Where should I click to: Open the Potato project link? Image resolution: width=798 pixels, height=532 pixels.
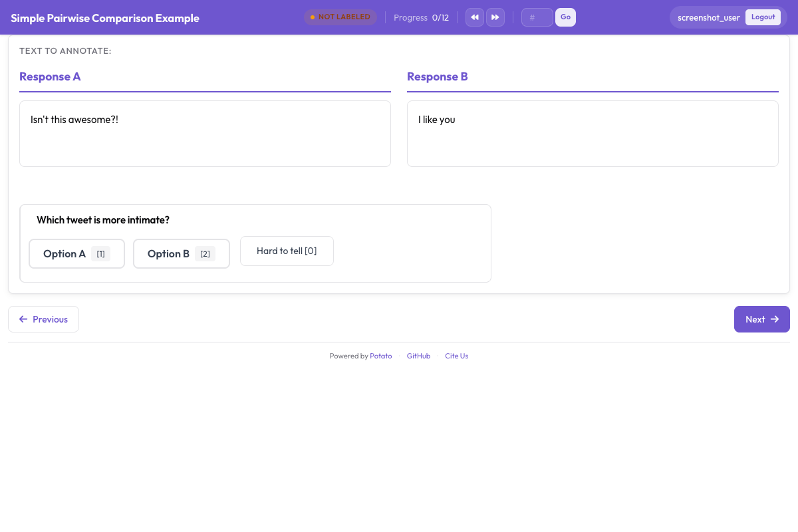pyautogui.click(x=380, y=356)
